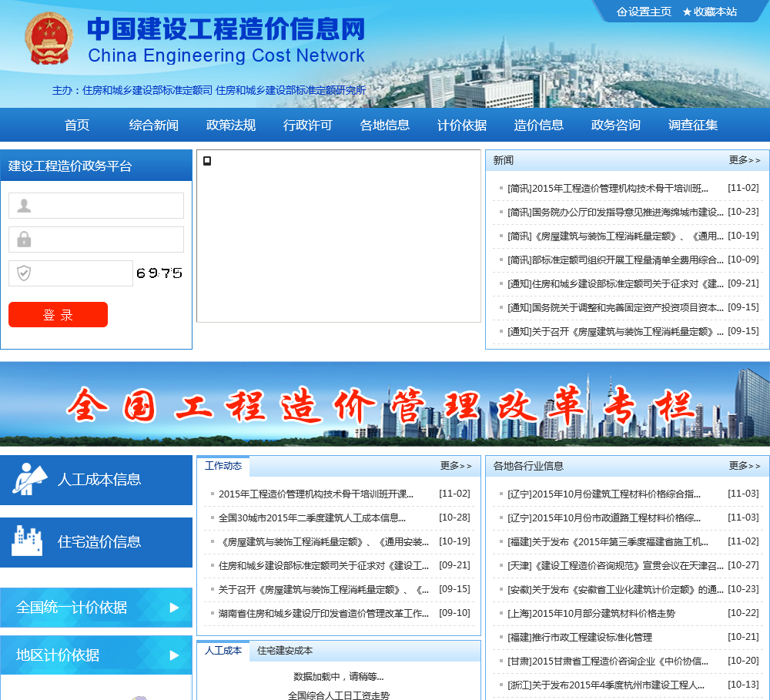Click the national emblem logo

point(49,39)
